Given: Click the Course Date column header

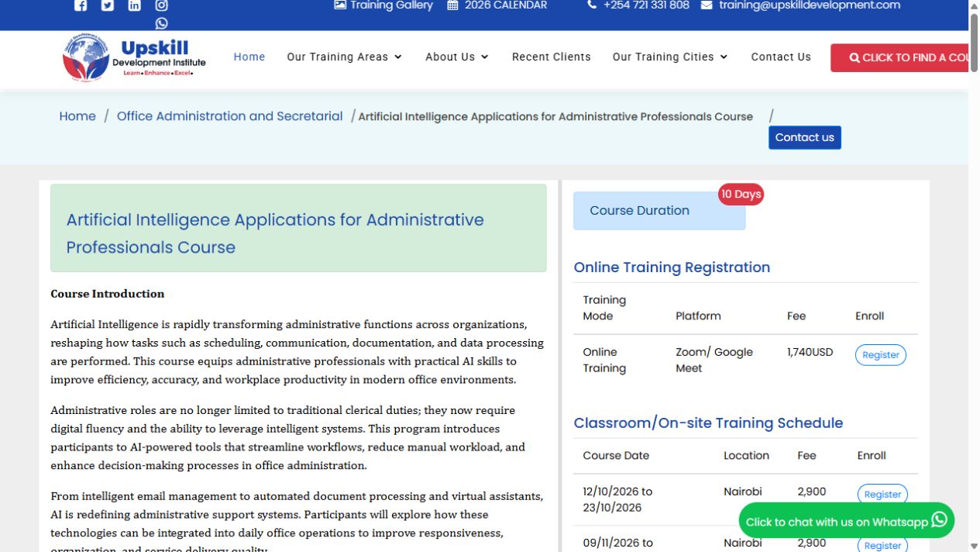Looking at the screenshot, I should (616, 456).
